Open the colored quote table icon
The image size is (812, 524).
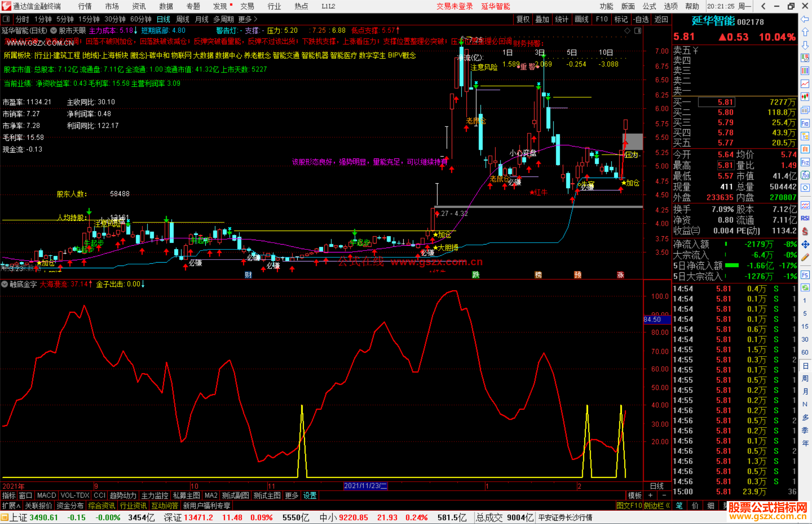point(805,71)
